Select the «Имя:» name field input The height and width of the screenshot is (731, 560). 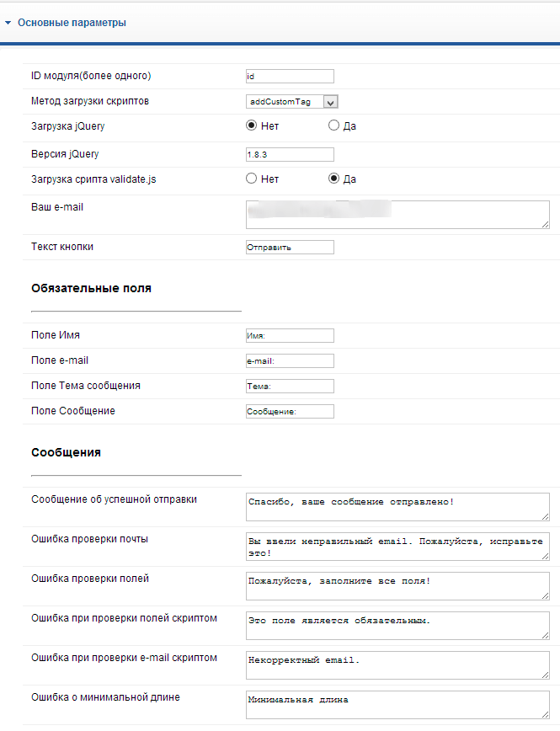point(289,334)
